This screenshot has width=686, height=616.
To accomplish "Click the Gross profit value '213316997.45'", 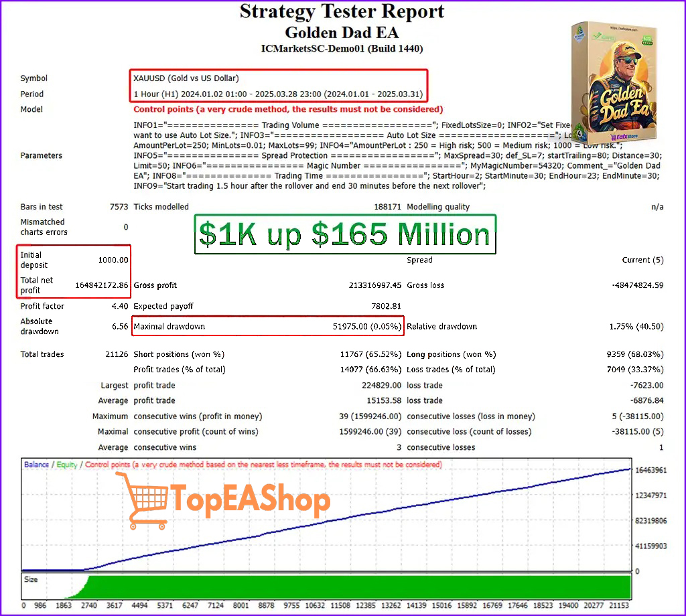I will click(375, 285).
